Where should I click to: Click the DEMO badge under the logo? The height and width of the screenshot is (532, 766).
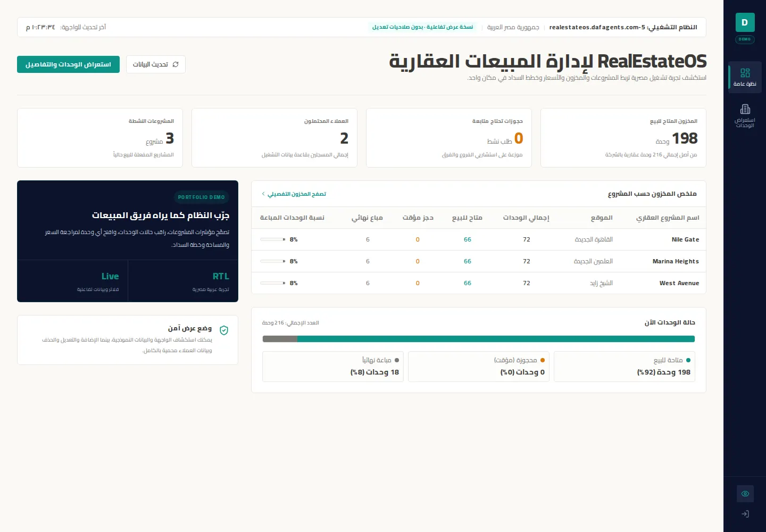tap(745, 39)
